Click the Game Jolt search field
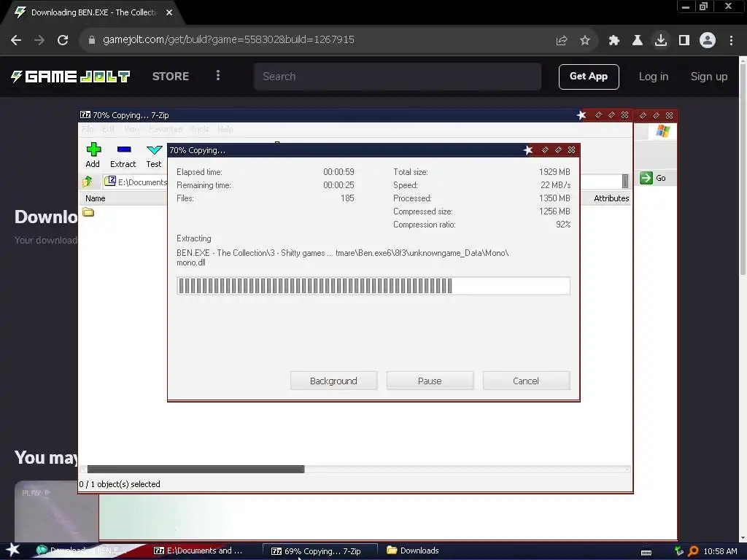747x560 pixels. 398,77
